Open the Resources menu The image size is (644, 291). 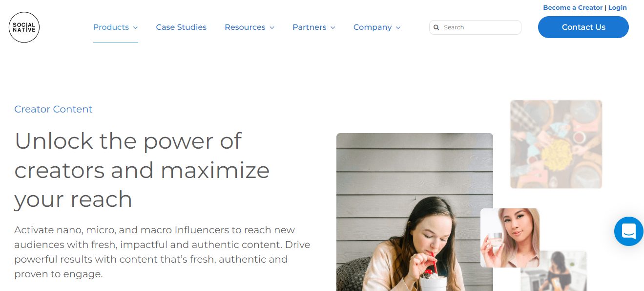click(x=245, y=27)
